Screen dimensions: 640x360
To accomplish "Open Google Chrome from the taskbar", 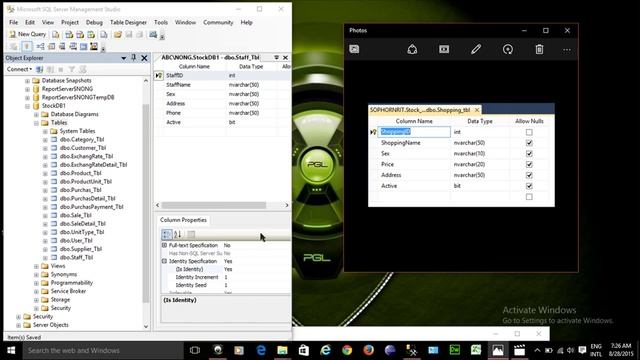I will tap(347, 351).
